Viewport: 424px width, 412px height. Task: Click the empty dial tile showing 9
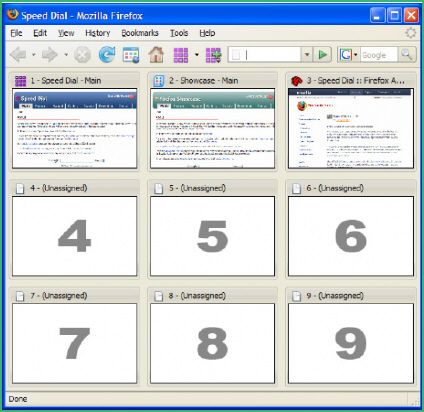coord(351,343)
